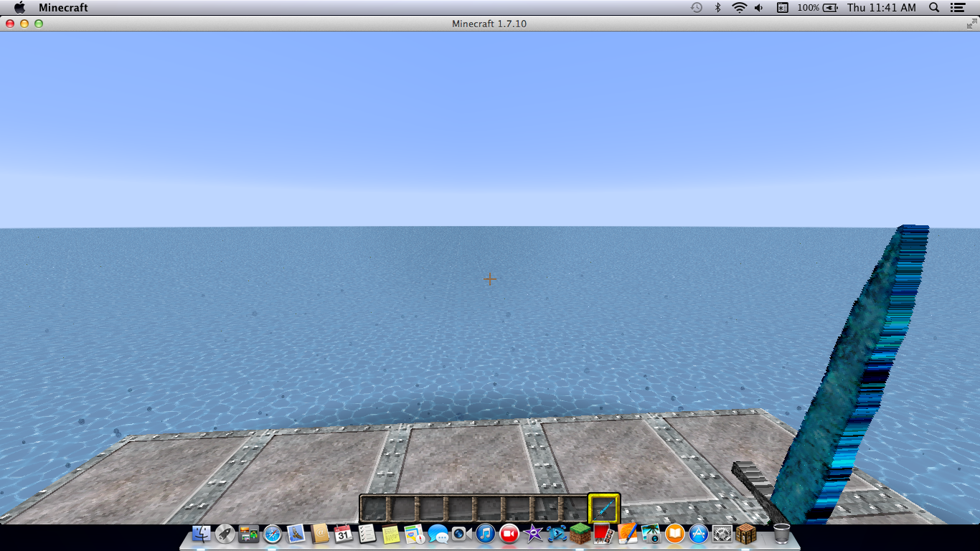The height and width of the screenshot is (551, 980).
Task: Click the Minecraft grass block Dock icon
Action: 580,534
